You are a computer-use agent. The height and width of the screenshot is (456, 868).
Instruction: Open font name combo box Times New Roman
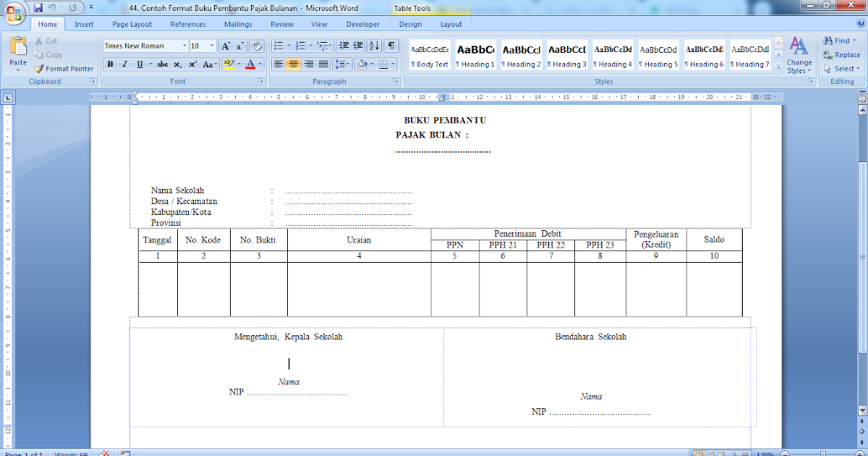point(145,46)
